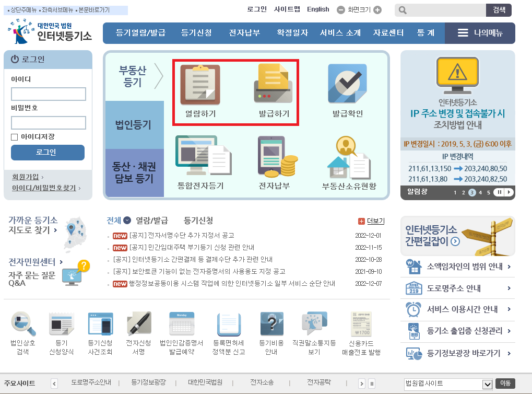The image size is (532, 394).
Task: Open the 통합전자등기 monitor icon
Action: coord(203,155)
